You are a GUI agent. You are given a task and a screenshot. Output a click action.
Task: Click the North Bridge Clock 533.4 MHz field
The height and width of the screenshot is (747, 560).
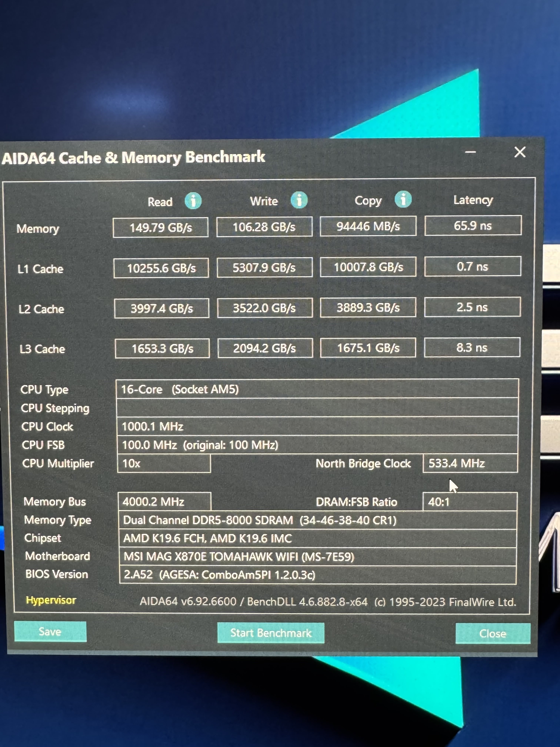coord(469,463)
